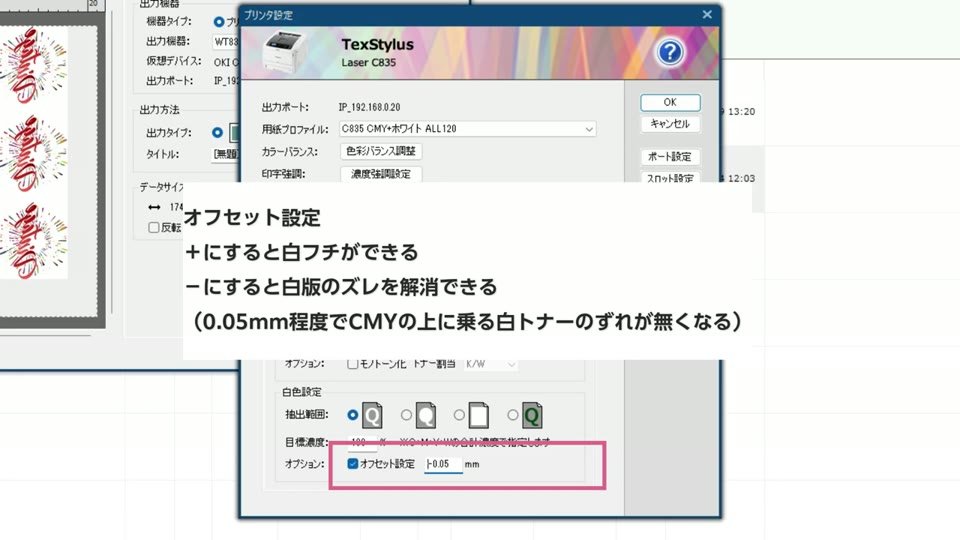Select the blank page extraction range icon
Viewport: 960px width, 540px height.
(x=479, y=415)
